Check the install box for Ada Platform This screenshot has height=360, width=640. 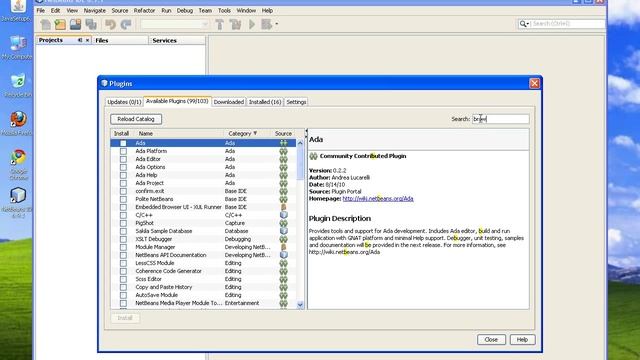(x=123, y=151)
